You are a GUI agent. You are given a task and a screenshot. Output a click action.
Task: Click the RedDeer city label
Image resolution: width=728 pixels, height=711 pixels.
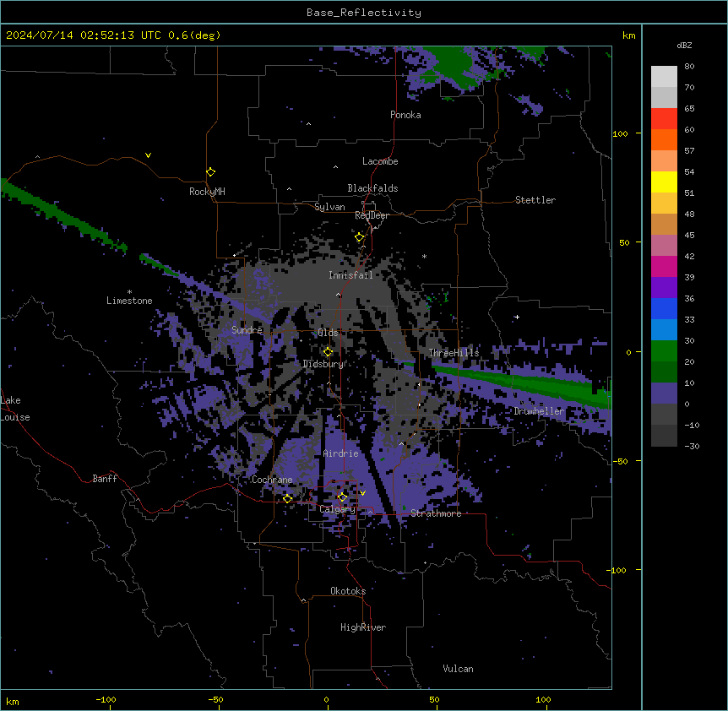(372, 215)
